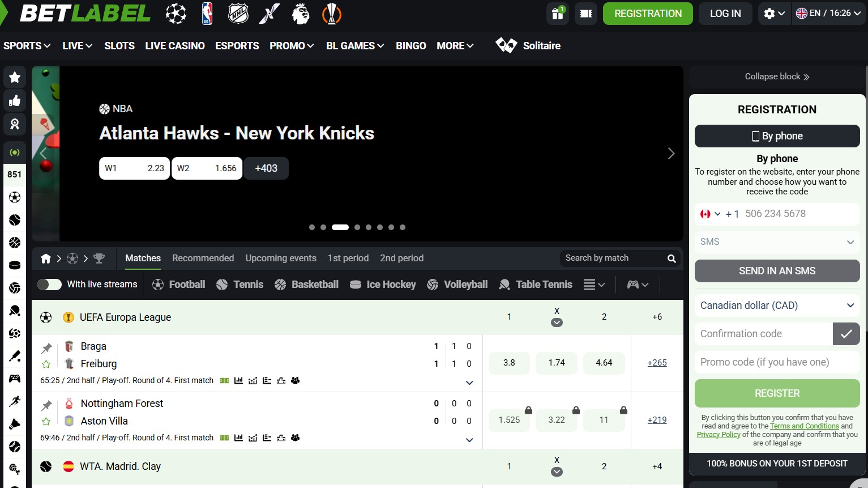Pin the Braga vs Freiburg match
The height and width of the screenshot is (488, 868).
pos(46,347)
